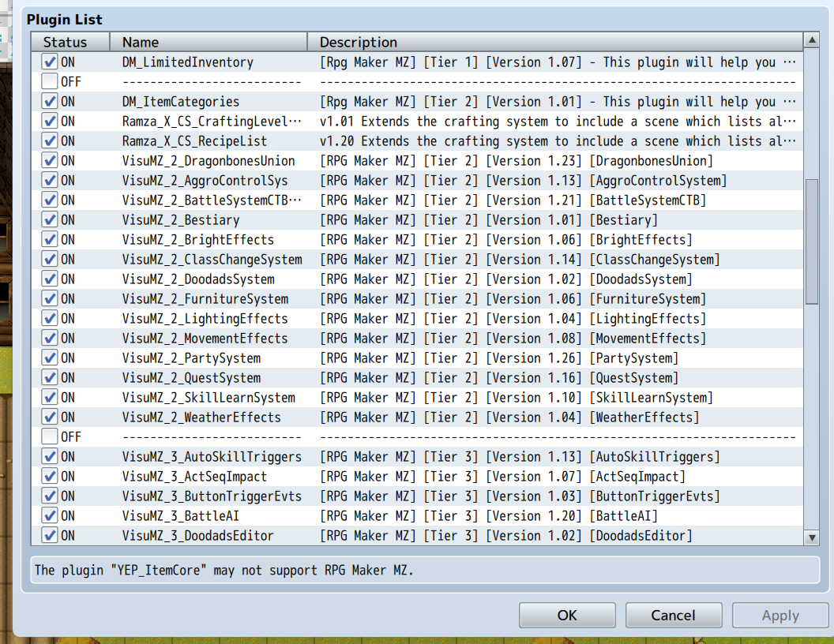Select VisuMZ_2_DoodadsSystem plugin name

[x=198, y=279]
